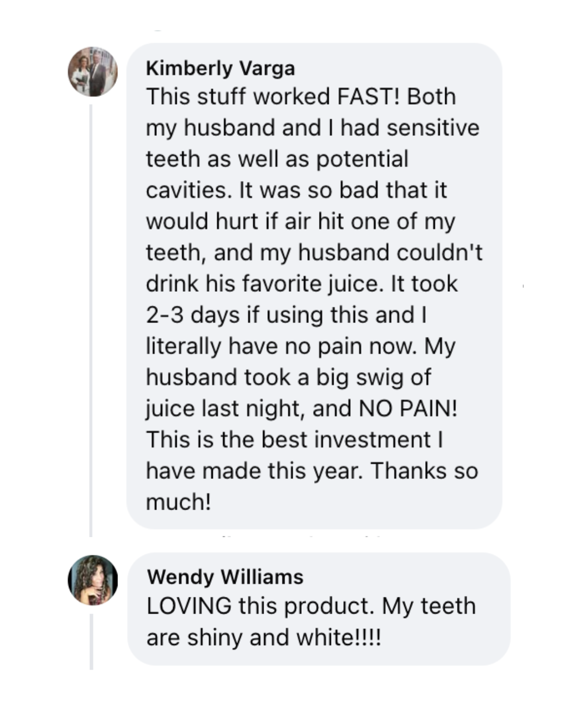Select Wendy Williams' comment bubble
This screenshot has height=728, width=582.
319,608
